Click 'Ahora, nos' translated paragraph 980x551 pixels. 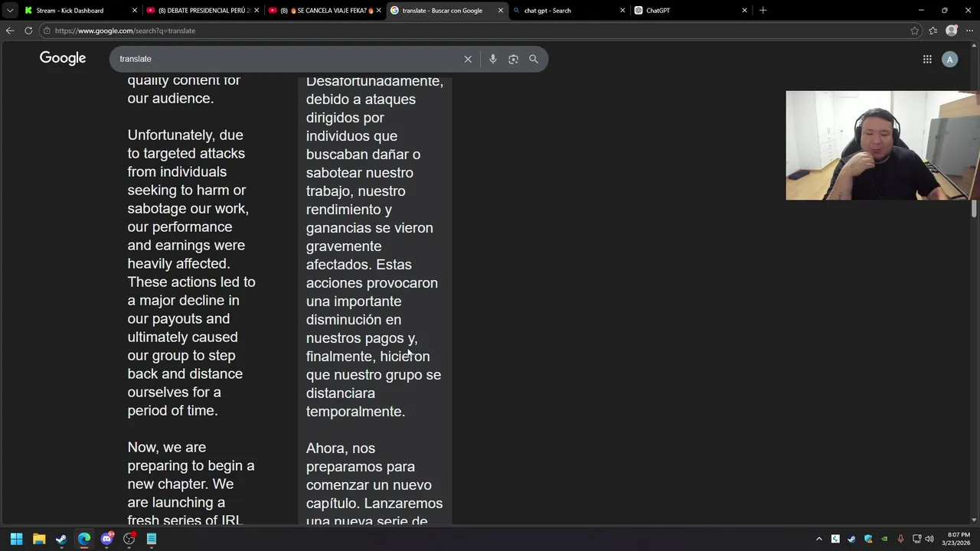coord(341,448)
